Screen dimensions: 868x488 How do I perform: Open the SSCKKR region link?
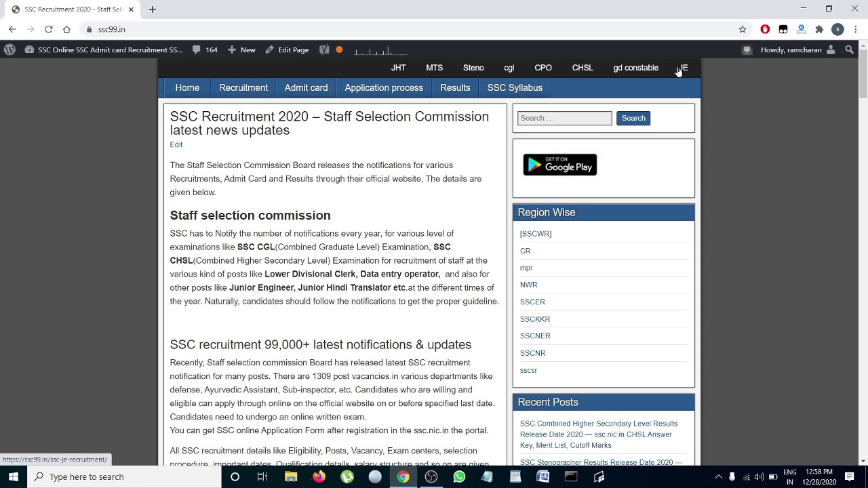[535, 319]
